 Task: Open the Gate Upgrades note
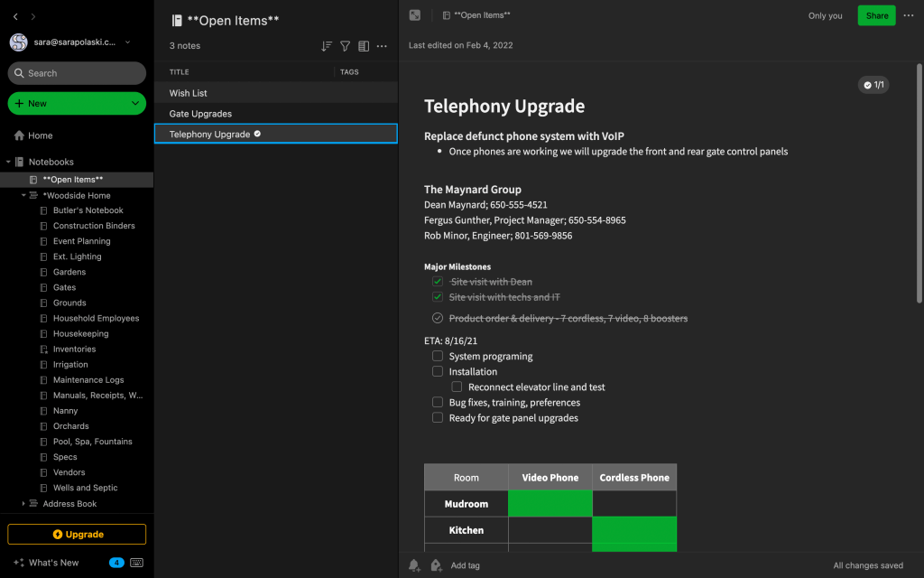[x=200, y=114]
